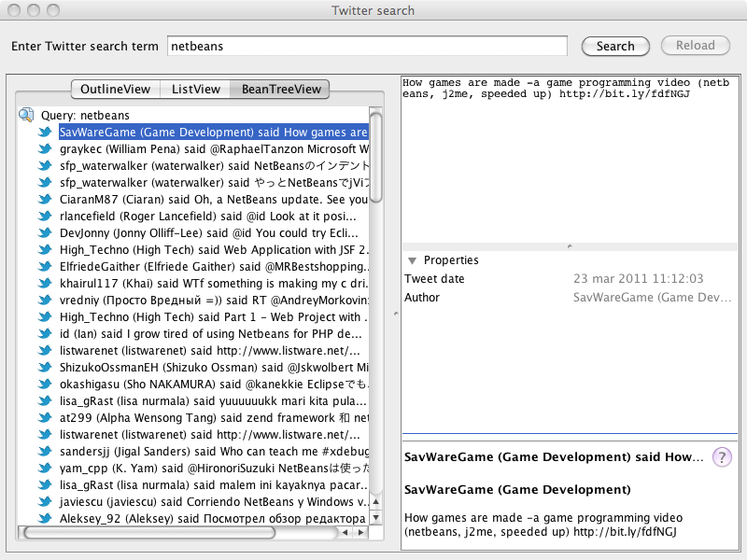Click the Query: netbeans magnifier icon
The image size is (747, 560).
click(26, 115)
